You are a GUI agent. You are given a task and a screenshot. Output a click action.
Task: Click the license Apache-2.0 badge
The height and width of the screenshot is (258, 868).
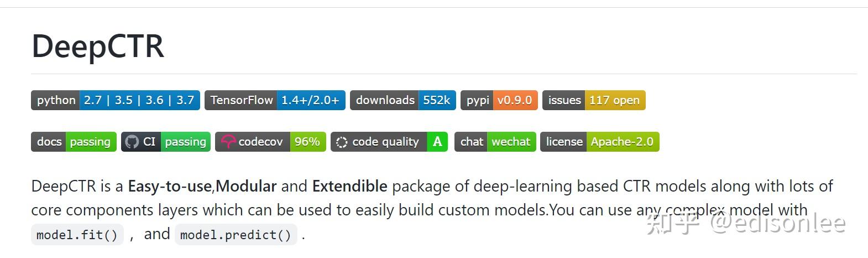[x=599, y=142]
